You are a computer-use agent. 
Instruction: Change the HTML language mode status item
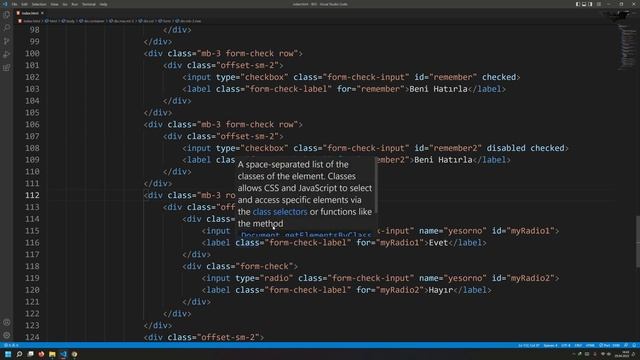coord(590,345)
